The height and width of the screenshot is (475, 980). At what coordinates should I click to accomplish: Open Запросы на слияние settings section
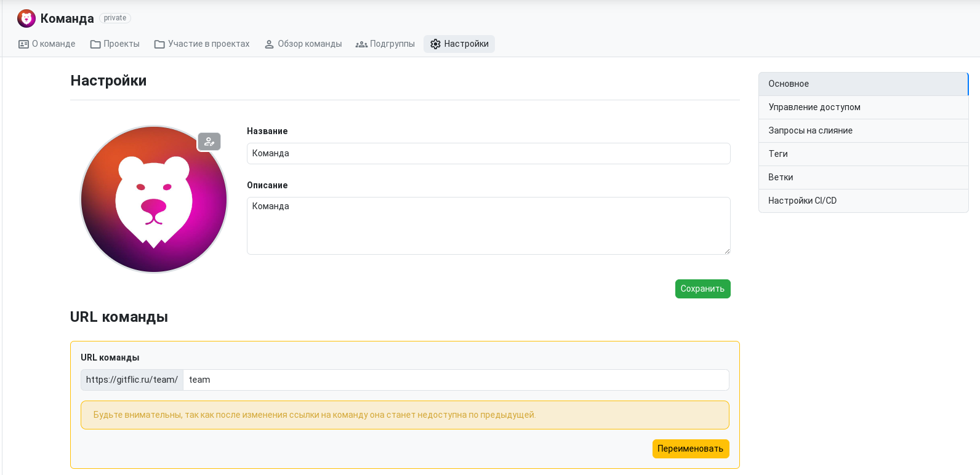(x=864, y=131)
